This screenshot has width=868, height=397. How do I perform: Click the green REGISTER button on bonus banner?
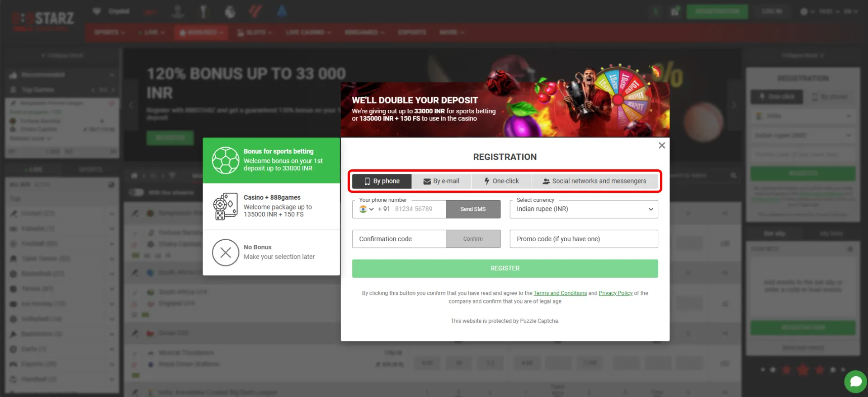pos(170,138)
